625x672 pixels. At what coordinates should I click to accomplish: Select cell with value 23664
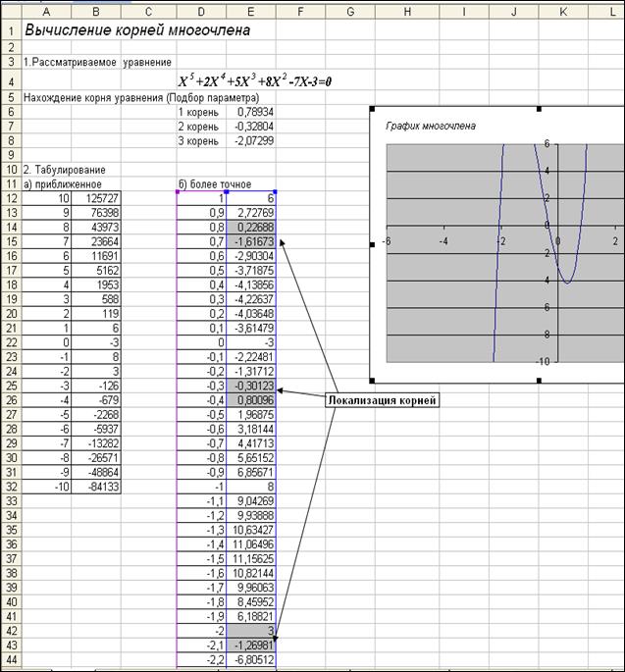coord(96,241)
